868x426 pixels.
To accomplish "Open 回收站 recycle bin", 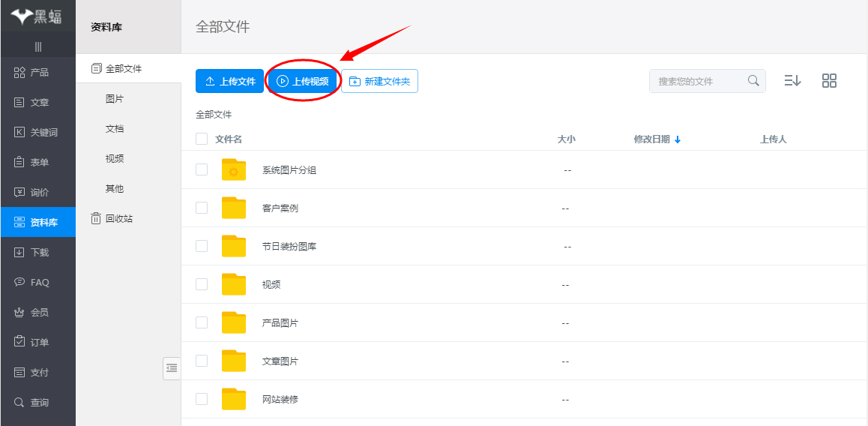I will click(118, 219).
